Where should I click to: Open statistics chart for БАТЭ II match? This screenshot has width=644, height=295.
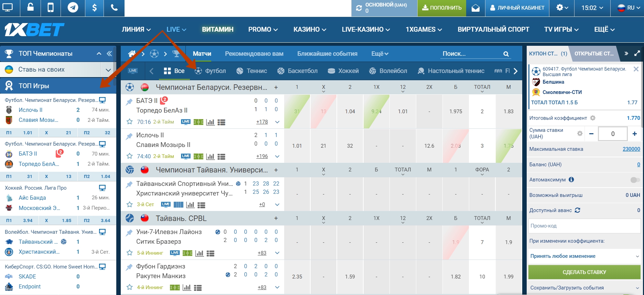coord(210,122)
